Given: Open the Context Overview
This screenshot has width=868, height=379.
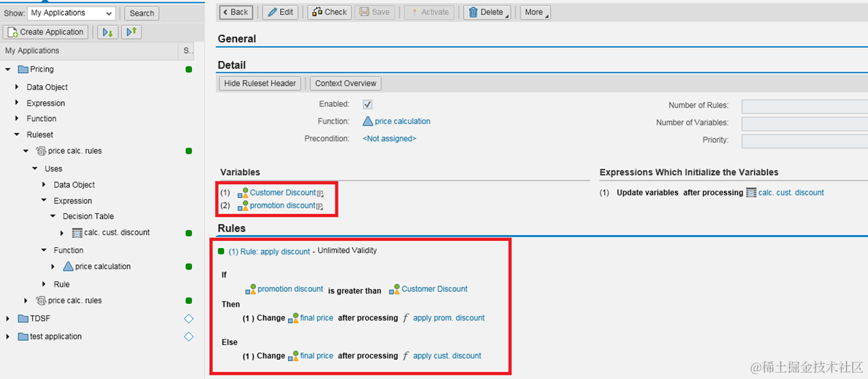Looking at the screenshot, I should click(x=346, y=84).
